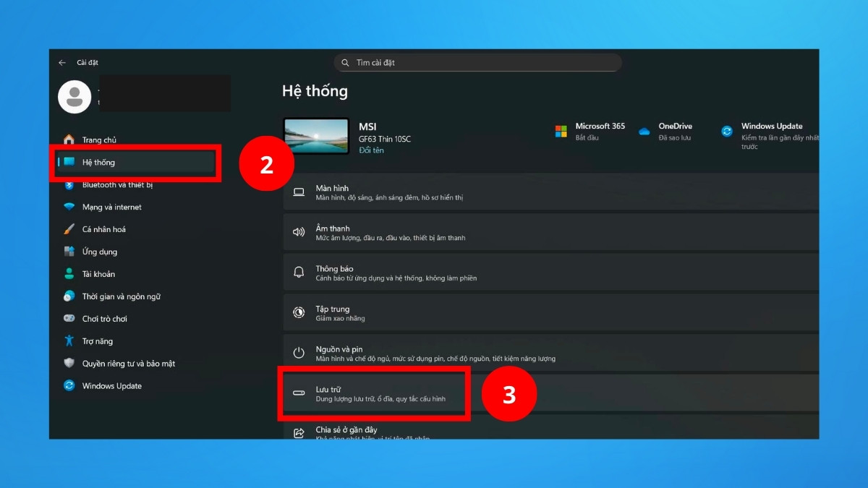Click the Lưu trữ drive icon
Screen dimensions: 868x488
[299, 393]
